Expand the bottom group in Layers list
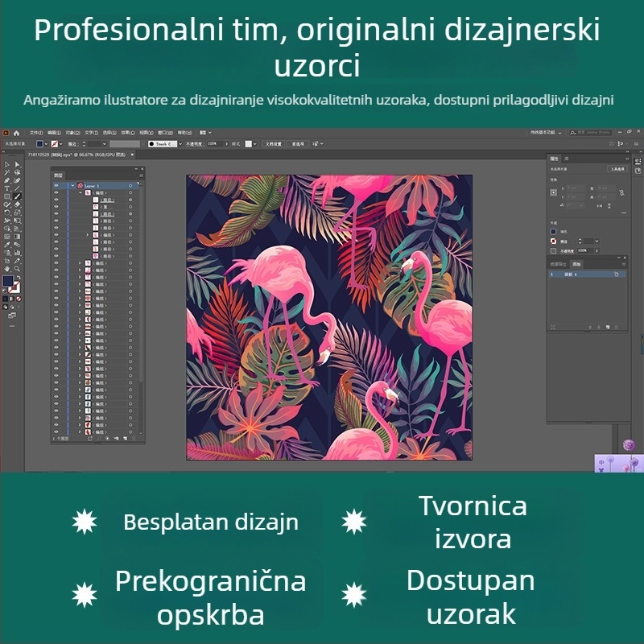The image size is (644, 644). pos(80,431)
